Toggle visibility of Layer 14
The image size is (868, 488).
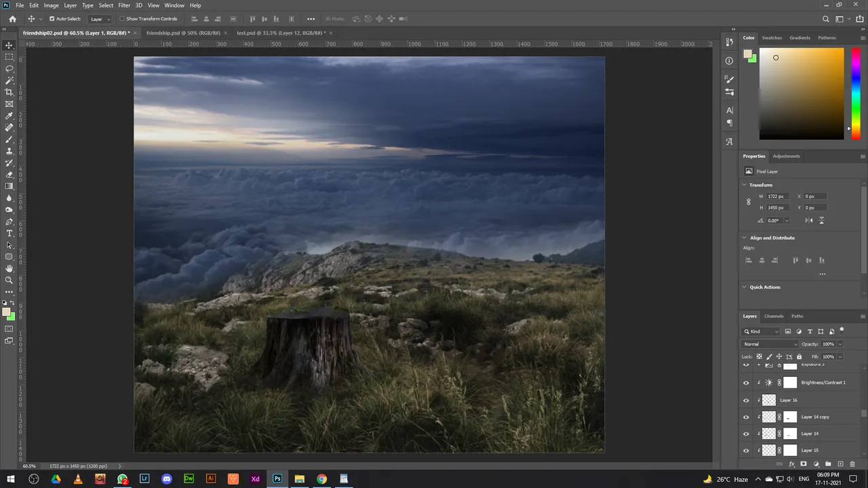tap(747, 434)
